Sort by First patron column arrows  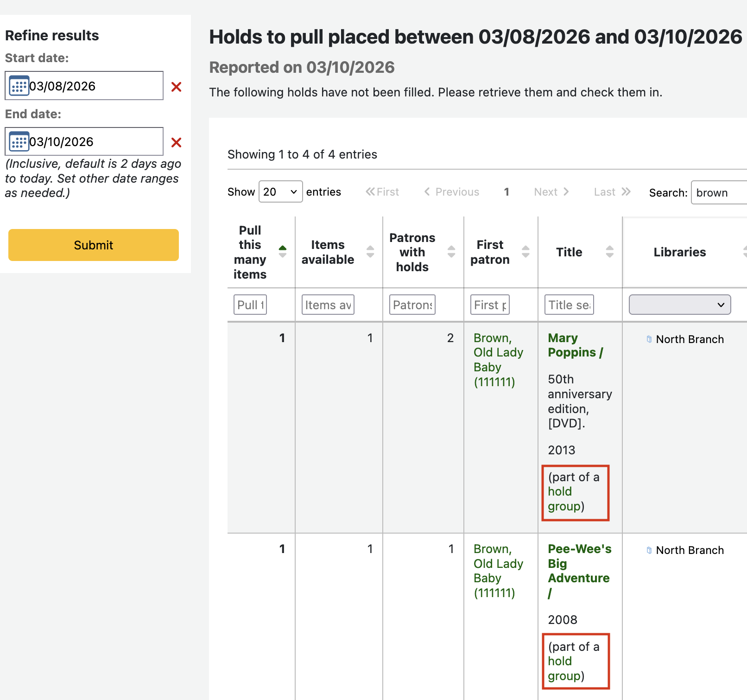[x=525, y=252]
